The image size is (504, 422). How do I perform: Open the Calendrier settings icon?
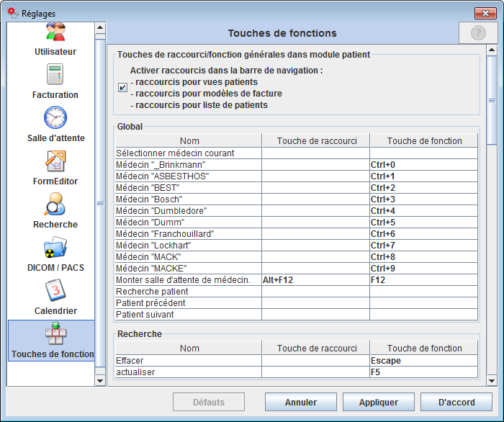coord(55,291)
